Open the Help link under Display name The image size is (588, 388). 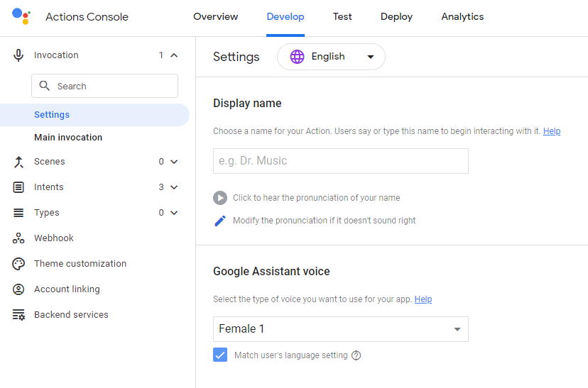point(552,131)
